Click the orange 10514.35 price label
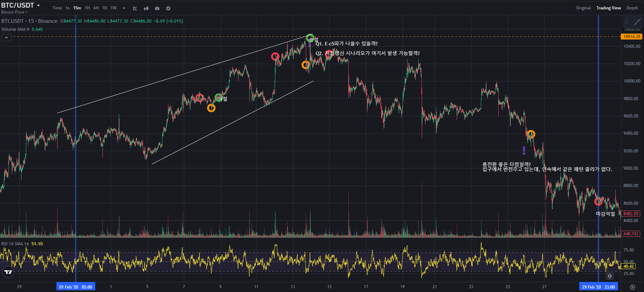The width and height of the screenshot is (644, 292). 632,37
